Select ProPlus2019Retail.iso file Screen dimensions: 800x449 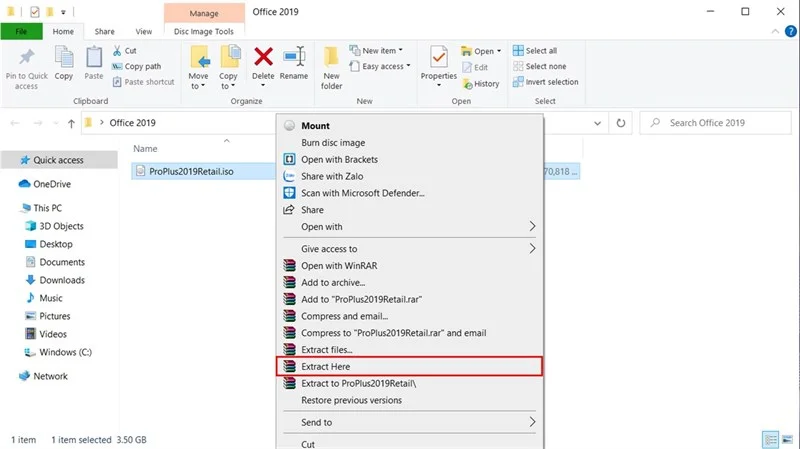tap(191, 171)
